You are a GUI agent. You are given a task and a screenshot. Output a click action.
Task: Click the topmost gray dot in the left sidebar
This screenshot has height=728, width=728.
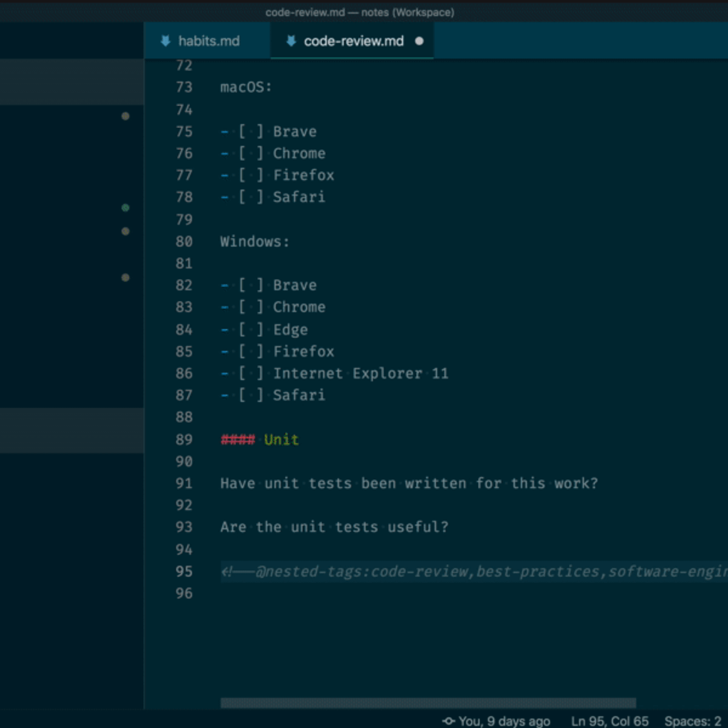pos(125,116)
